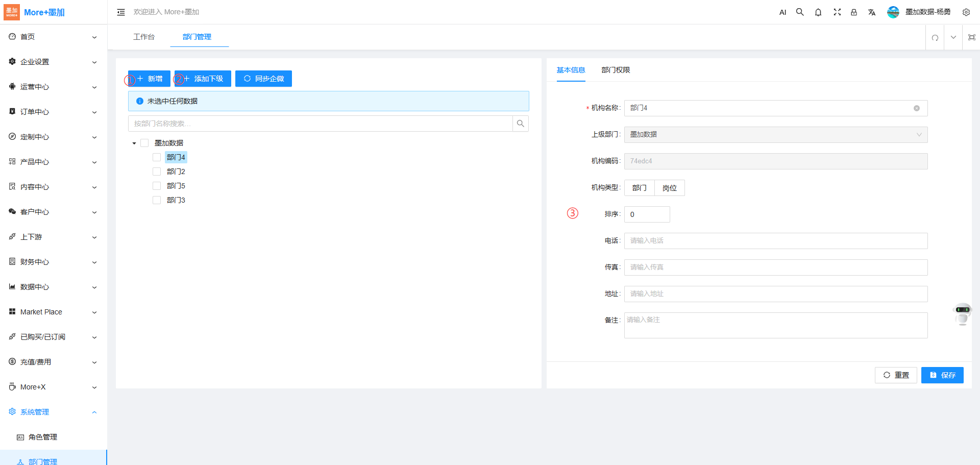Toggle fullscreen mode icon
Screen dimensions: 980x465
(x=837, y=12)
